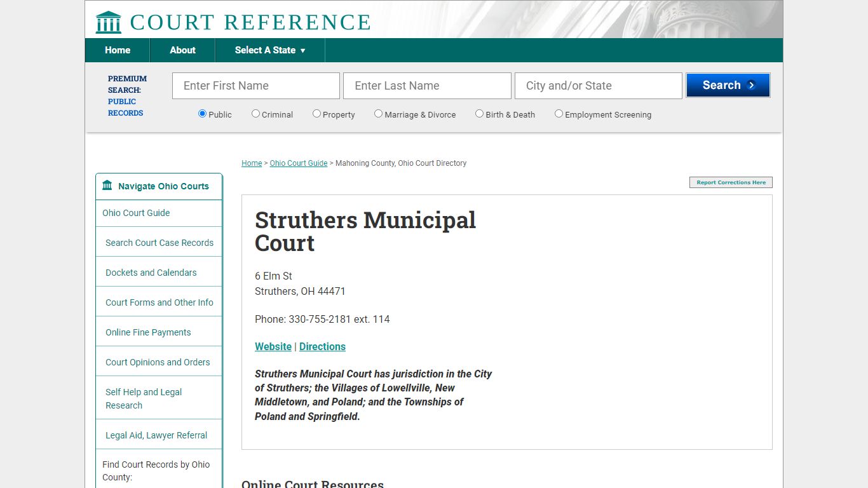
Task: Click the Court Reference site title text
Action: tap(250, 22)
